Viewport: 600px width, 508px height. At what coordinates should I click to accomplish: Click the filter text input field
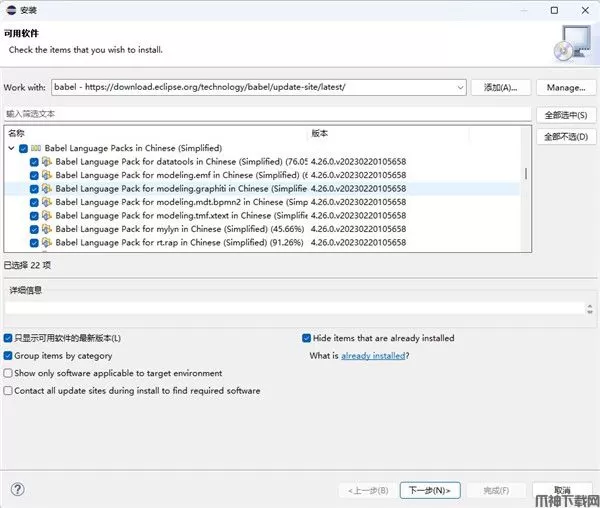(267, 114)
